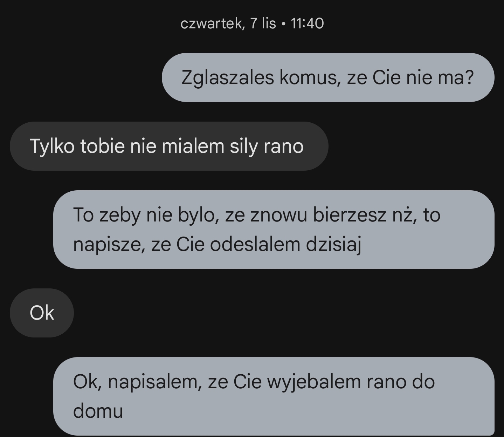This screenshot has width=504, height=437.
Task: Click the word 'bierzesz' in the third message
Action: (349, 215)
